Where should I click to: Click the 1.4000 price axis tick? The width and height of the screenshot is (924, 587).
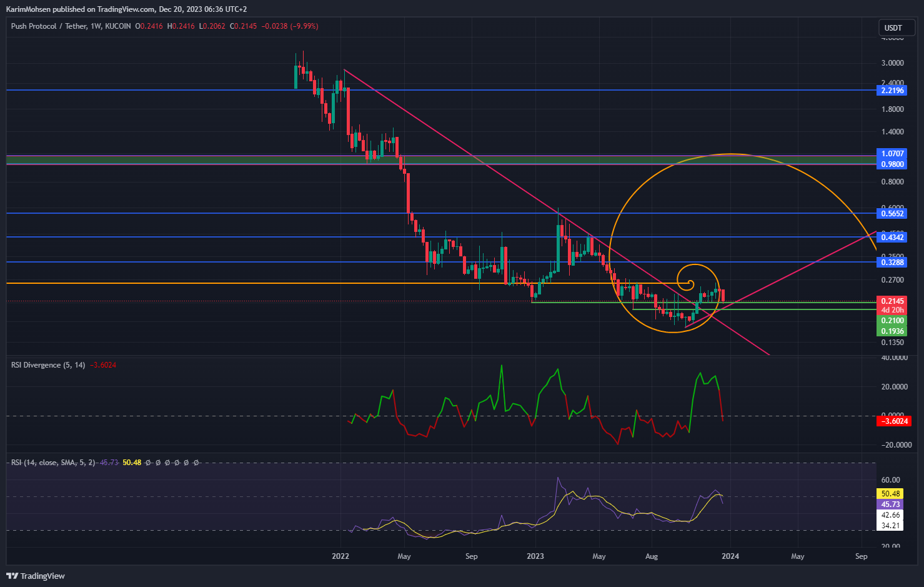[892, 132]
